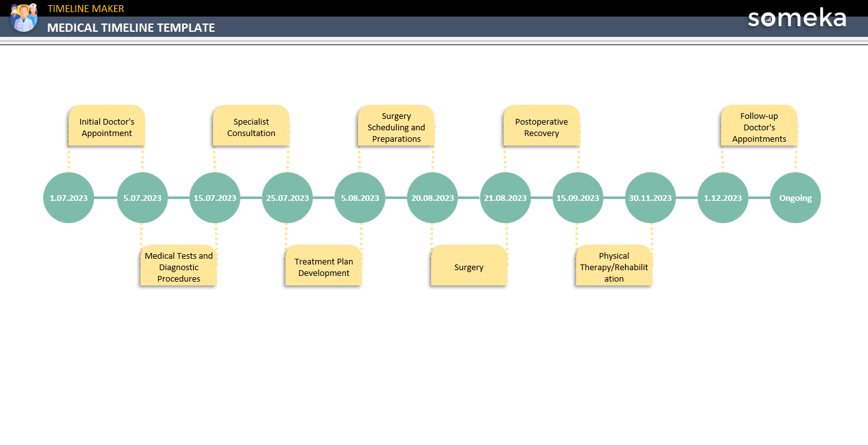Click the 21.08.2023 milestone node
The image size is (868, 445).
tap(505, 198)
